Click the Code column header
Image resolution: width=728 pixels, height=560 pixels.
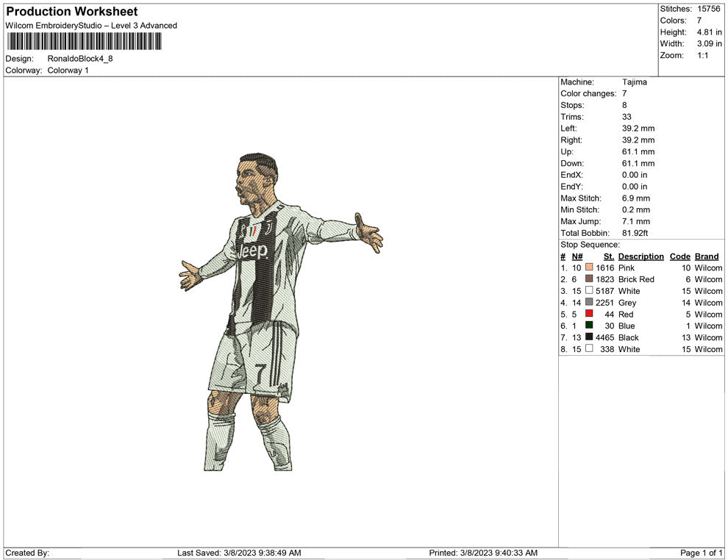pos(680,256)
